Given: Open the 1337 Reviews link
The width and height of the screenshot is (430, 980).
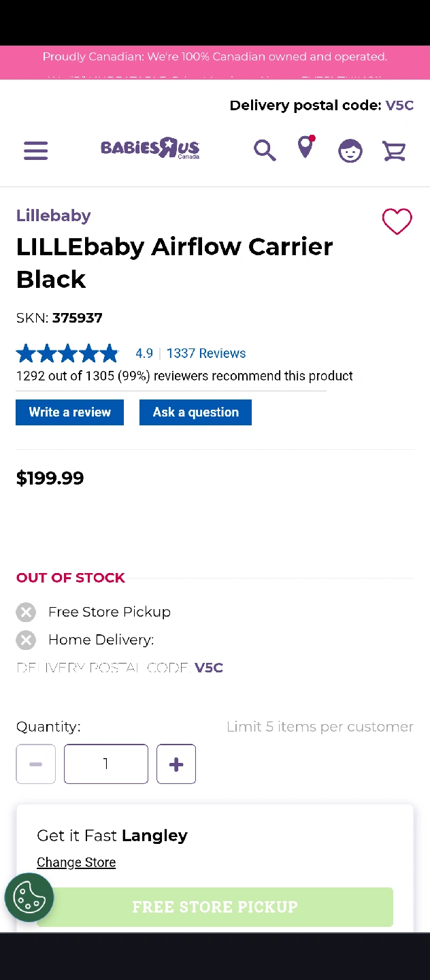Looking at the screenshot, I should click(x=206, y=353).
